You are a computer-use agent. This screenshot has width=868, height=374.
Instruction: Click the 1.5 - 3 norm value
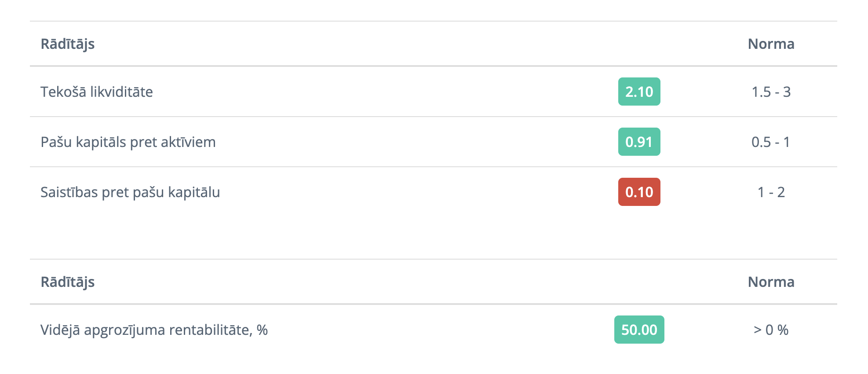tap(771, 92)
